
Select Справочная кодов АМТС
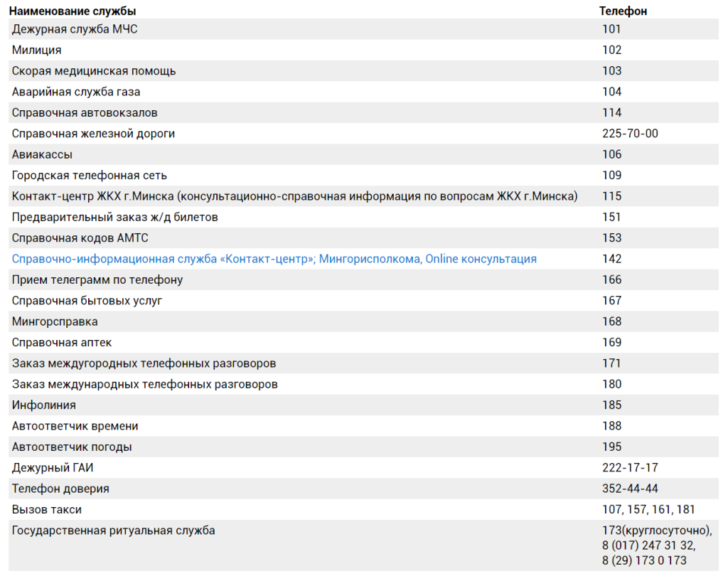coord(80,238)
